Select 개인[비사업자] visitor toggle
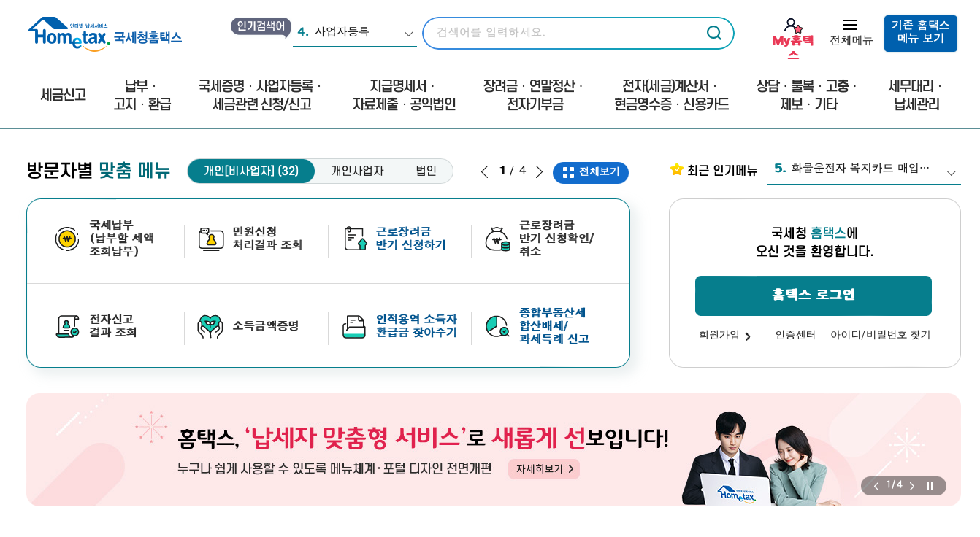 coord(251,171)
